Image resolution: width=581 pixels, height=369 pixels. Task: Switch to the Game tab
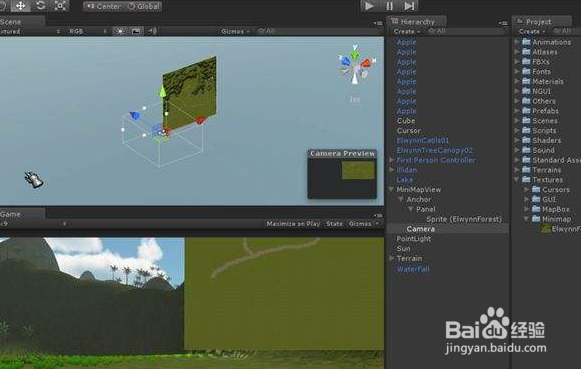click(21, 214)
